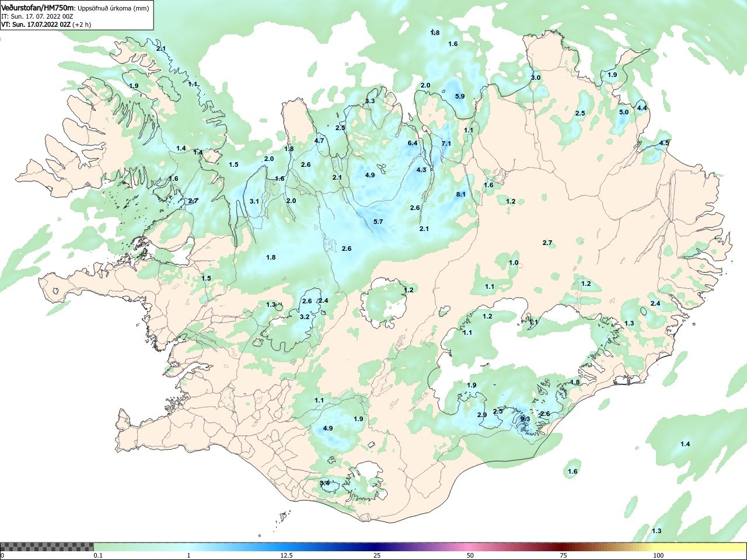Click the 75 label on color scale
747x560 pixels.
pos(563,555)
